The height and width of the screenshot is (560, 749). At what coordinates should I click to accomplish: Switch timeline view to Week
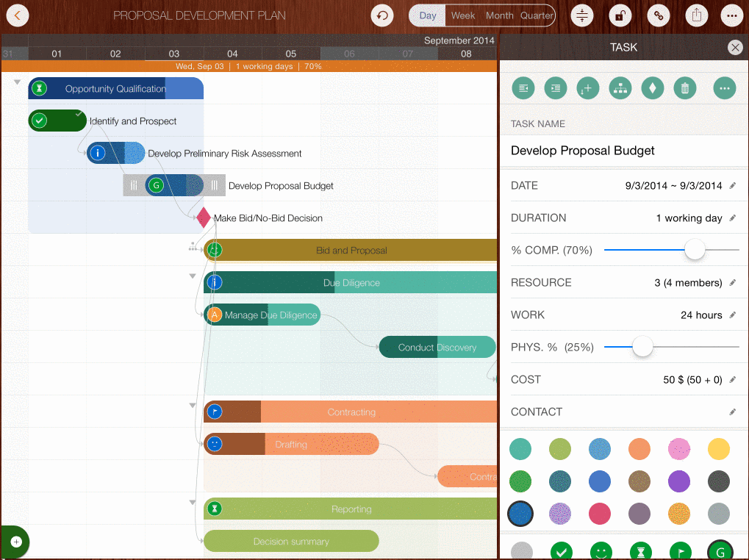[463, 15]
